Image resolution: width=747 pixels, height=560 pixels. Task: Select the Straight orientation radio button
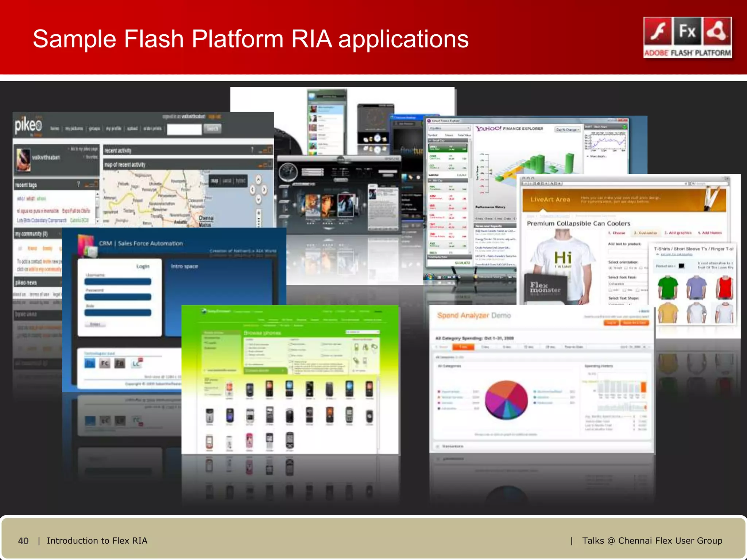point(610,268)
